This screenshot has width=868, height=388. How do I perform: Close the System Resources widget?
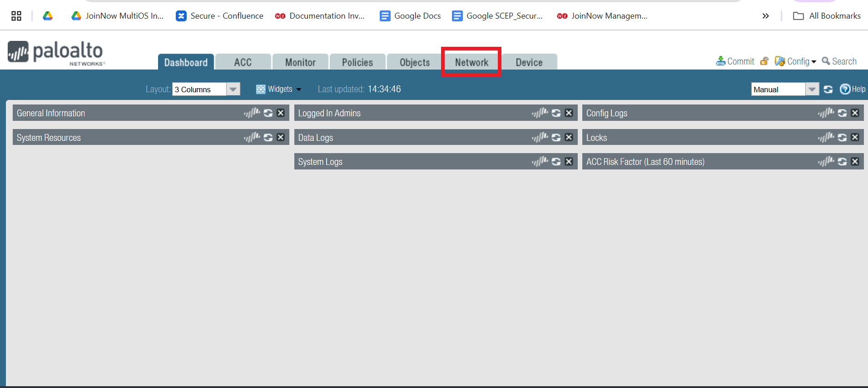point(281,137)
